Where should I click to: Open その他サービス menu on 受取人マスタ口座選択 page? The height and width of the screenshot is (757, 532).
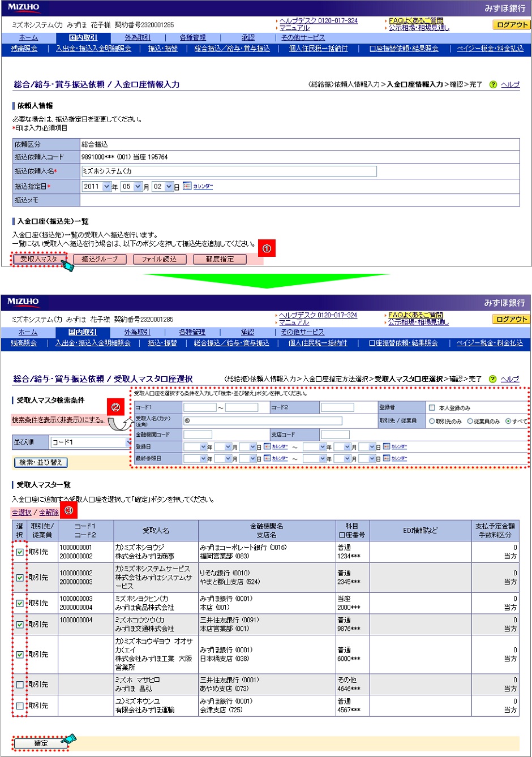[302, 332]
